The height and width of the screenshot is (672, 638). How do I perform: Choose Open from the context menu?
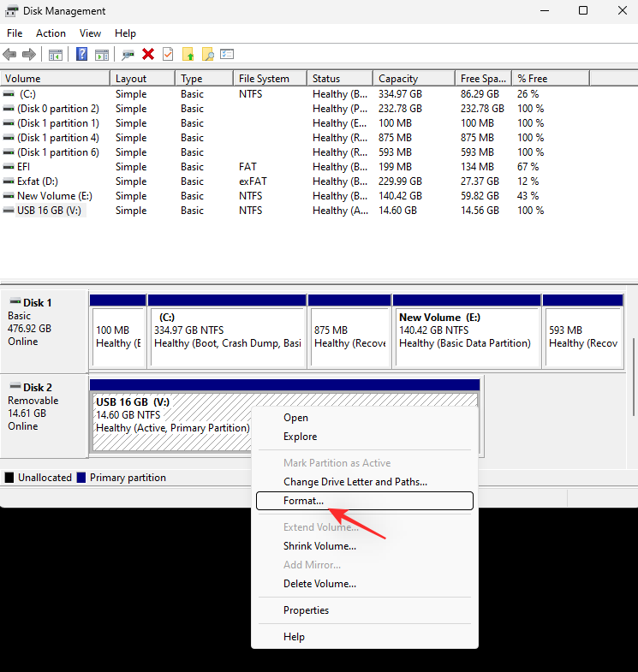click(x=365, y=418)
